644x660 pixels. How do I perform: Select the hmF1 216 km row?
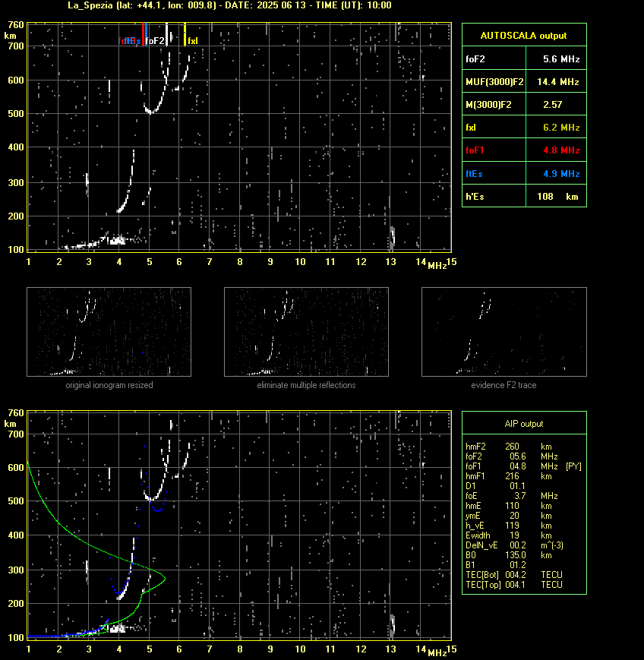509,476
